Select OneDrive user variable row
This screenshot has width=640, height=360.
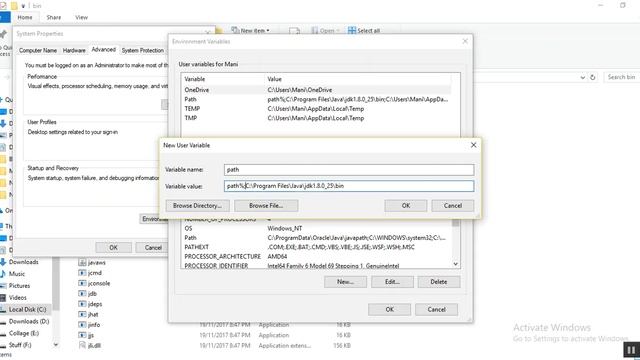pos(317,90)
